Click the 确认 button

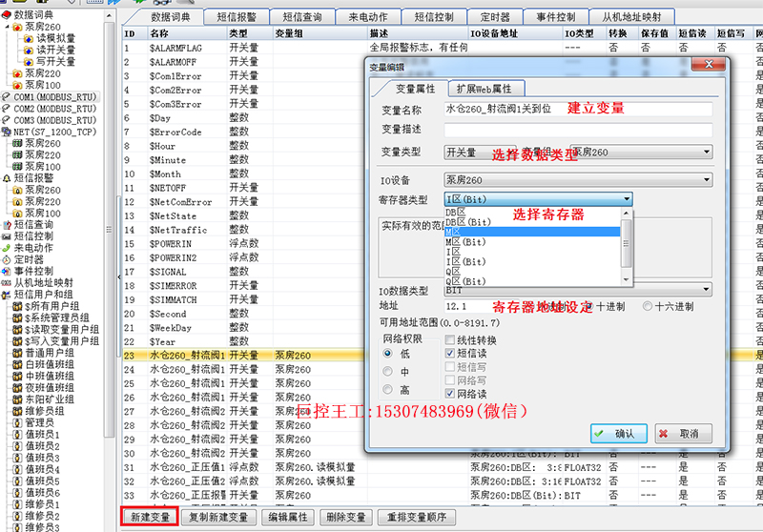pos(618,433)
